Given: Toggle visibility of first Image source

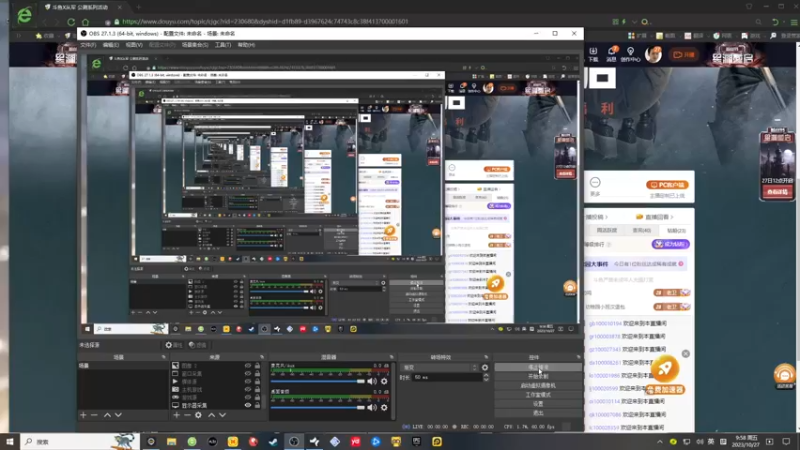Looking at the screenshot, I should pos(247,366).
